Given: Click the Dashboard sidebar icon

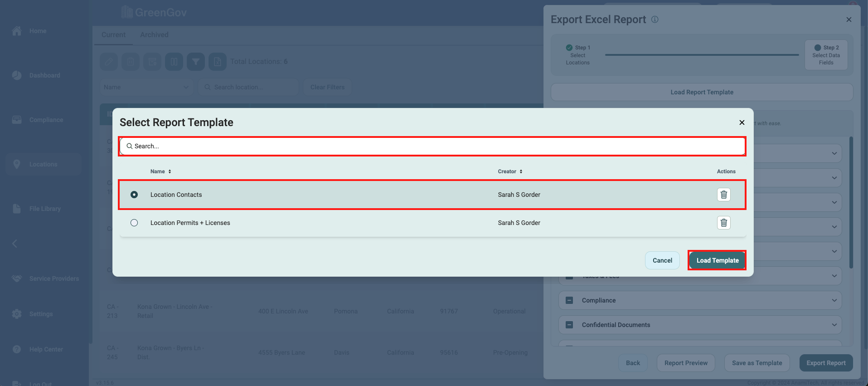Looking at the screenshot, I should [17, 75].
